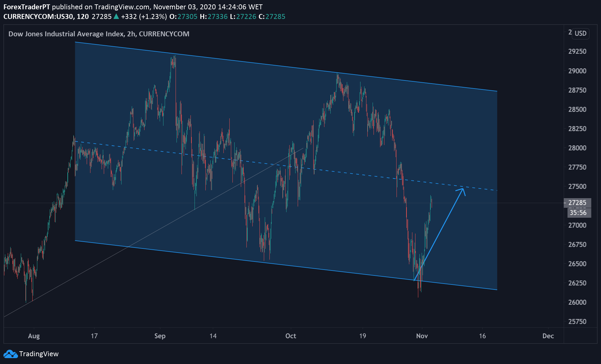Click the Dow Jones Industrial Average Index chart title
The height and width of the screenshot is (364, 601).
point(99,34)
